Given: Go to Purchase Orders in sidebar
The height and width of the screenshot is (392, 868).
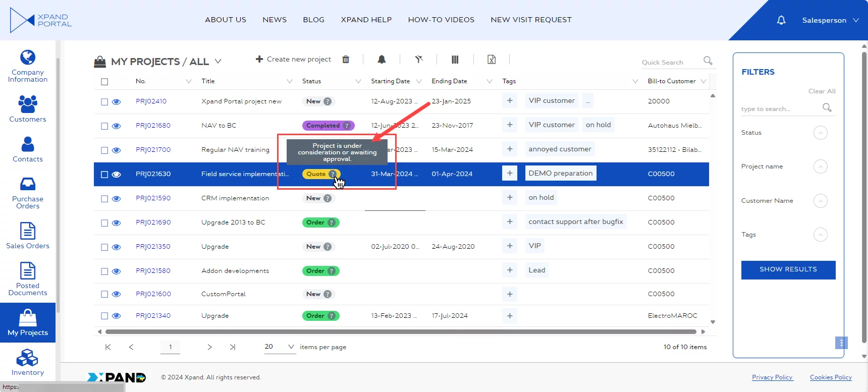Looking at the screenshot, I should pyautogui.click(x=28, y=193).
